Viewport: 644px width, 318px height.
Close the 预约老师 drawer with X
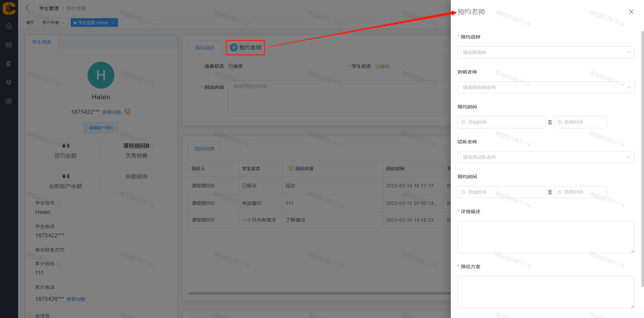(x=631, y=12)
